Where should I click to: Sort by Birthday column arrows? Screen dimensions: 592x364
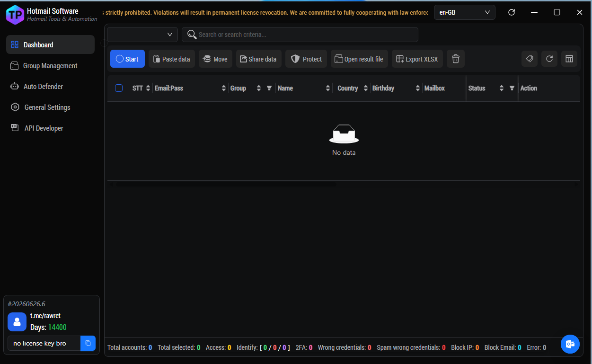coord(418,89)
